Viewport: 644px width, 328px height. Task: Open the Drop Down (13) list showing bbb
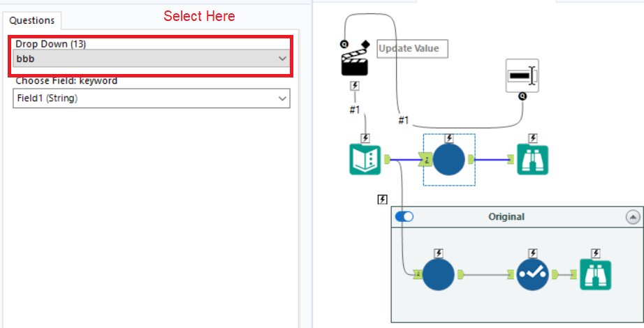(152, 59)
